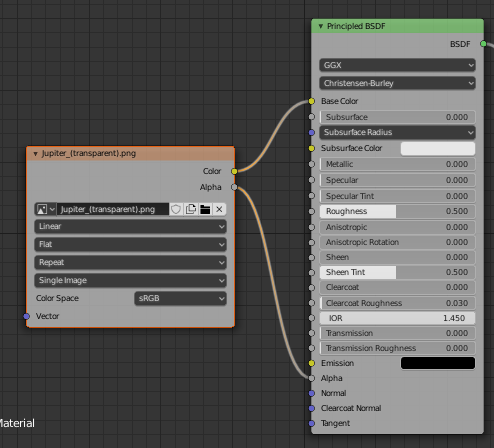Click the Sheen value field
Image resolution: width=494 pixels, height=448 pixels.
pos(397,257)
